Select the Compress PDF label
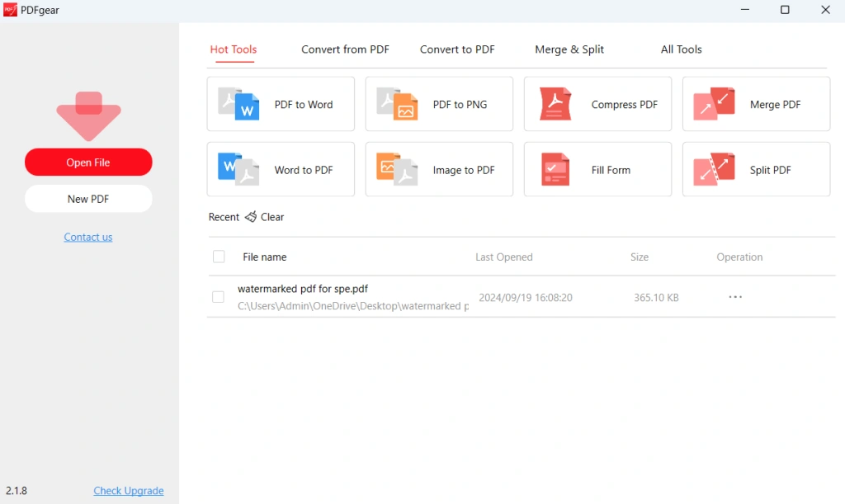845x504 pixels. coord(624,105)
